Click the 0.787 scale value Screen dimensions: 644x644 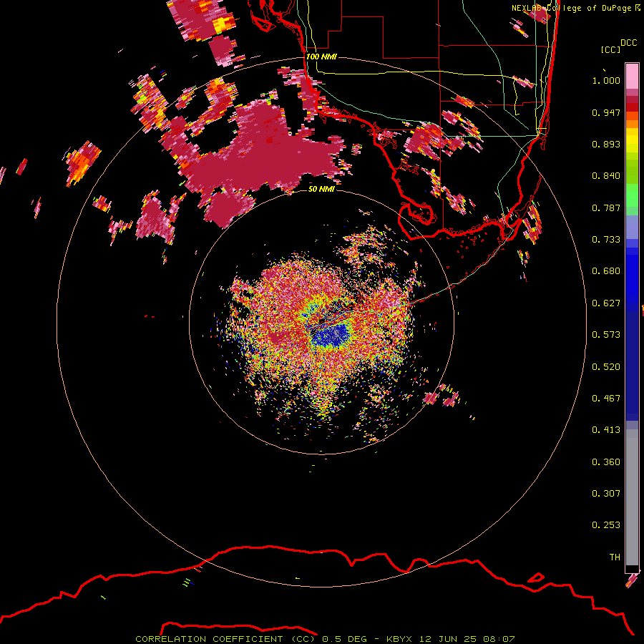[606, 208]
